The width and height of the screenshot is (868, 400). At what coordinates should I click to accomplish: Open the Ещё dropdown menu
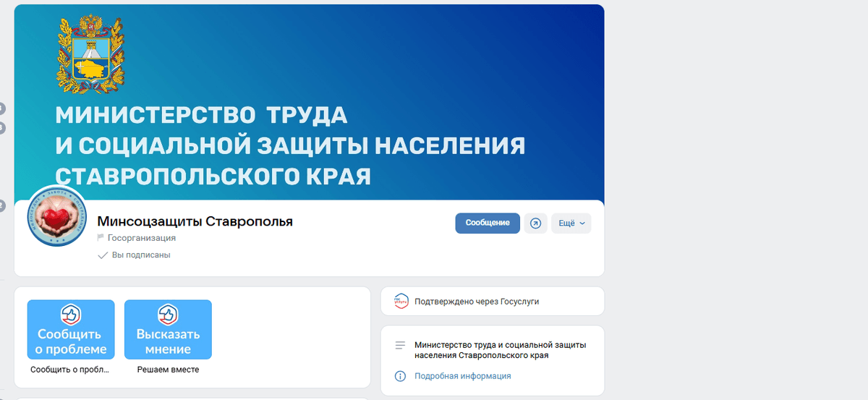click(571, 224)
